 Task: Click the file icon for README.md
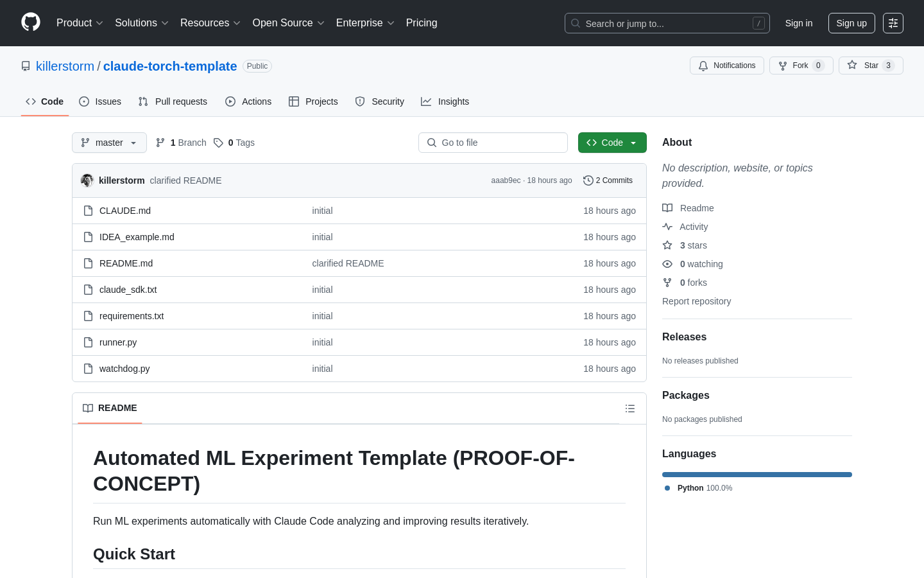coord(89,263)
